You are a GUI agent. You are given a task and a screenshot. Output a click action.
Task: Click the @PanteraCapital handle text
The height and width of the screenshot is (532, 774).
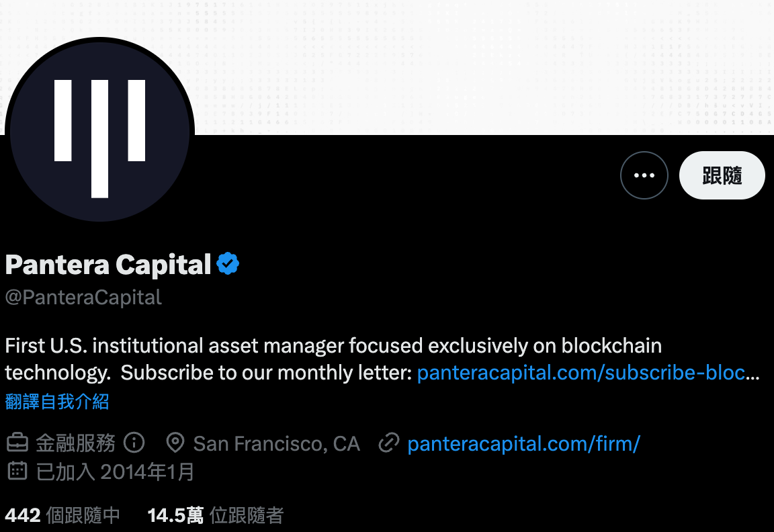click(x=83, y=298)
